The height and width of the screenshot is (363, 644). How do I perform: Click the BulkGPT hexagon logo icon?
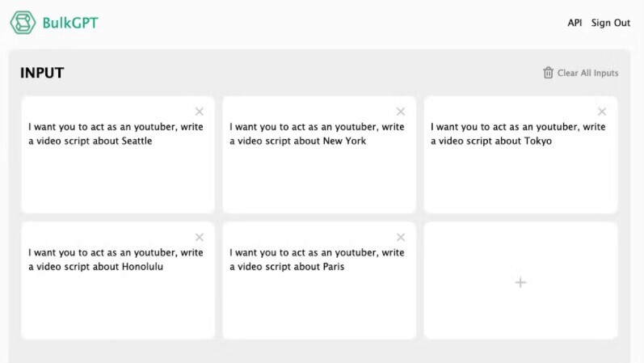pos(23,23)
